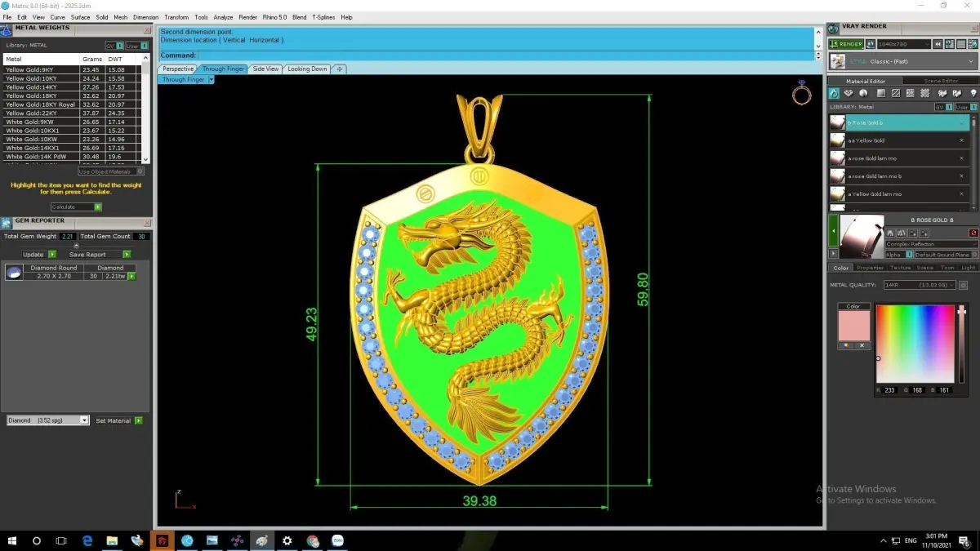The height and width of the screenshot is (551, 980).
Task: Switch to the Looking Down viewport tab
Action: click(308, 69)
